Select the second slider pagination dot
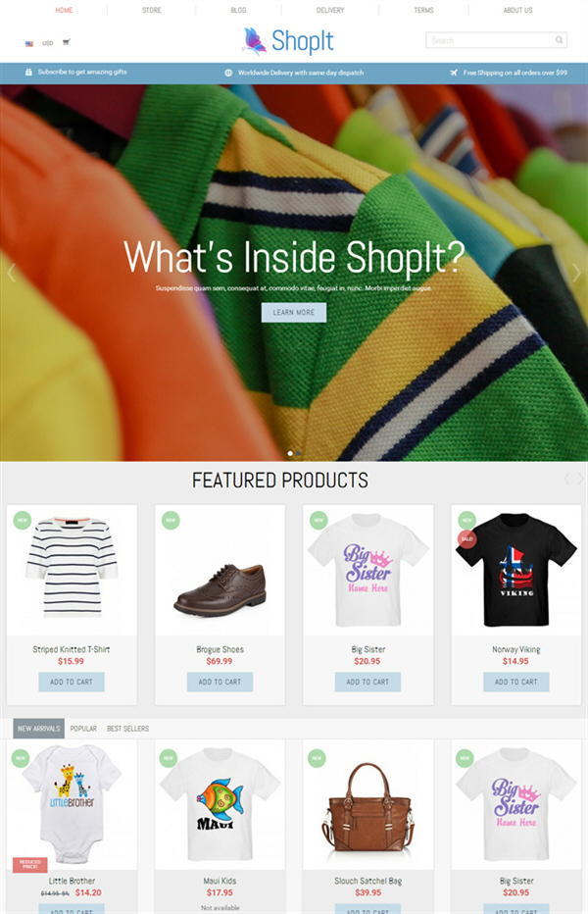Viewport: 588px width, 914px height. 298,453
